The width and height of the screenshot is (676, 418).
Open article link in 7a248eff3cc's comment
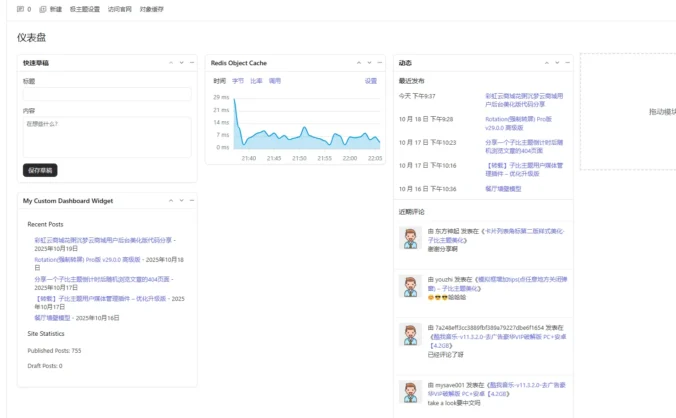(498, 341)
